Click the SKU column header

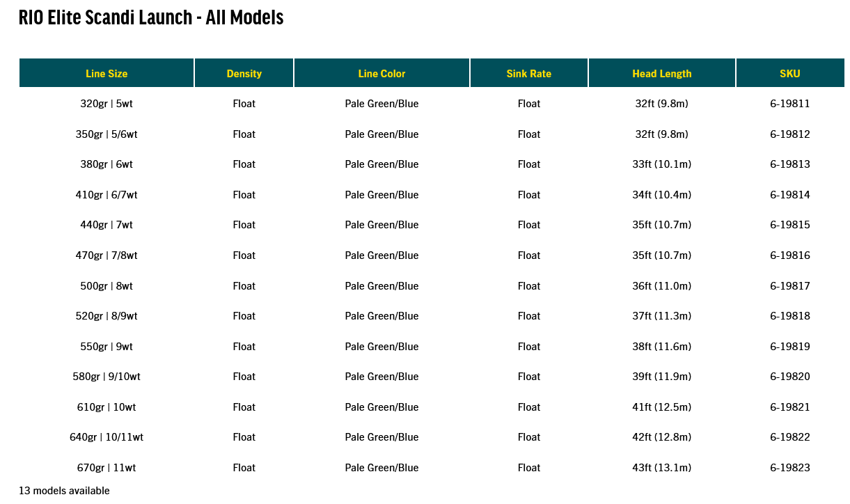pyautogui.click(x=790, y=73)
